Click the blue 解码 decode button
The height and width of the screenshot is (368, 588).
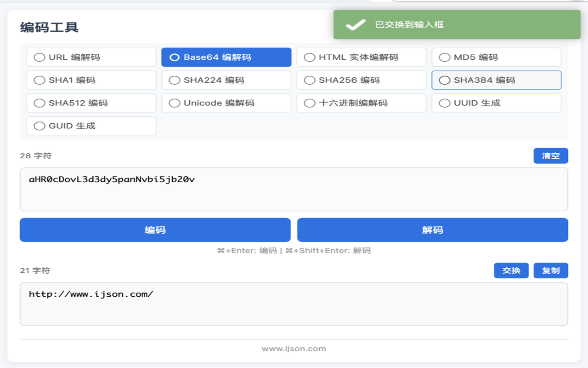pyautogui.click(x=433, y=230)
